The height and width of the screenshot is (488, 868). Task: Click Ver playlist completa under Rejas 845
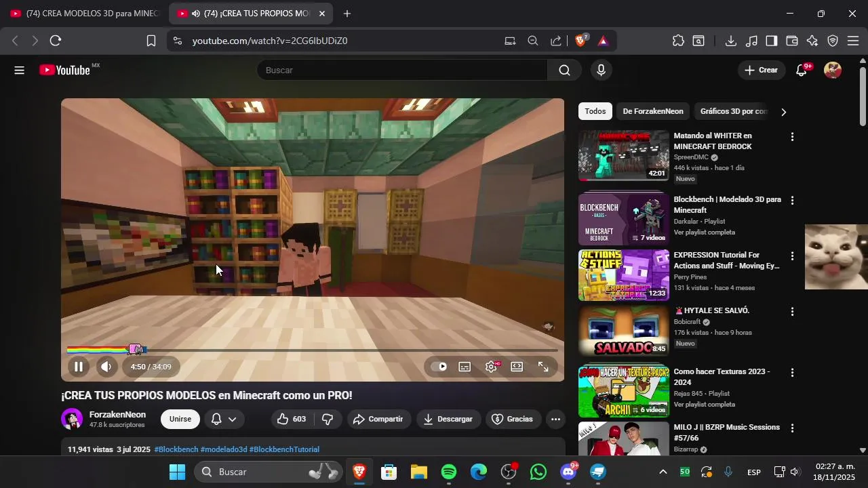click(705, 405)
